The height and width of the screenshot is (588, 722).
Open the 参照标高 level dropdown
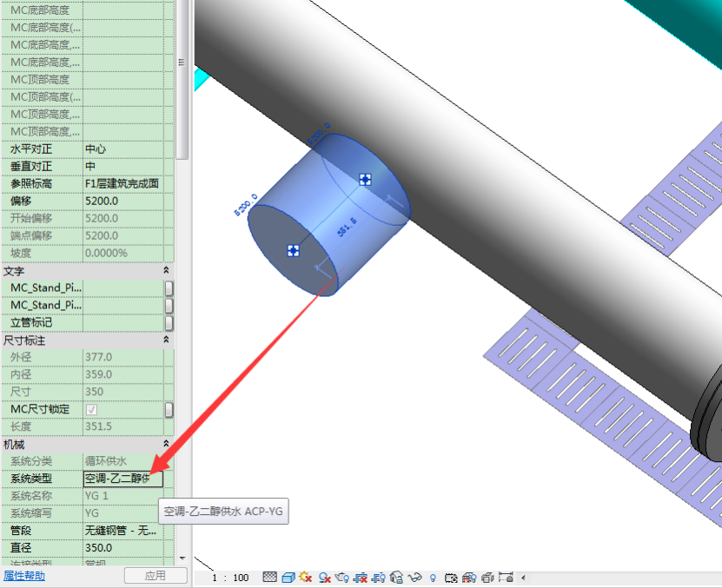tap(123, 184)
